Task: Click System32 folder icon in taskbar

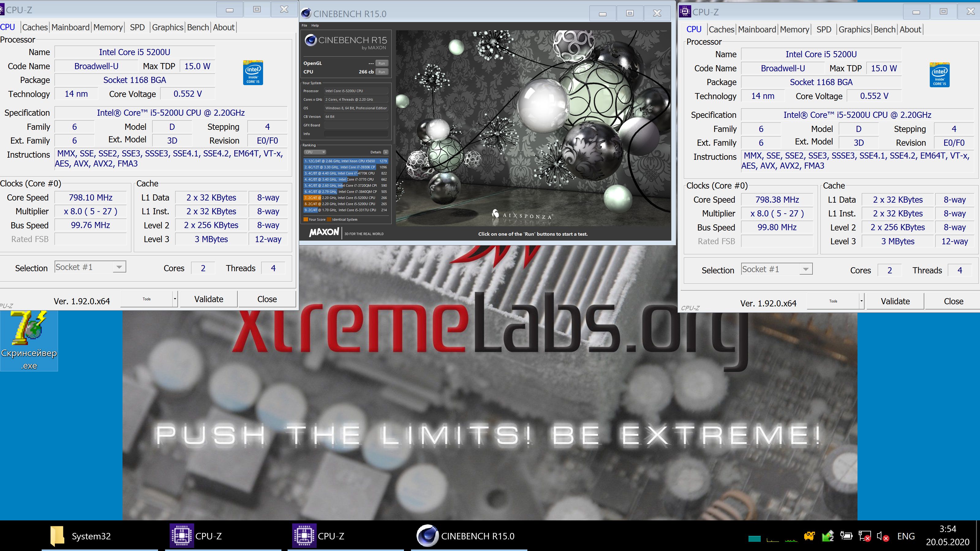Action: pos(57,536)
